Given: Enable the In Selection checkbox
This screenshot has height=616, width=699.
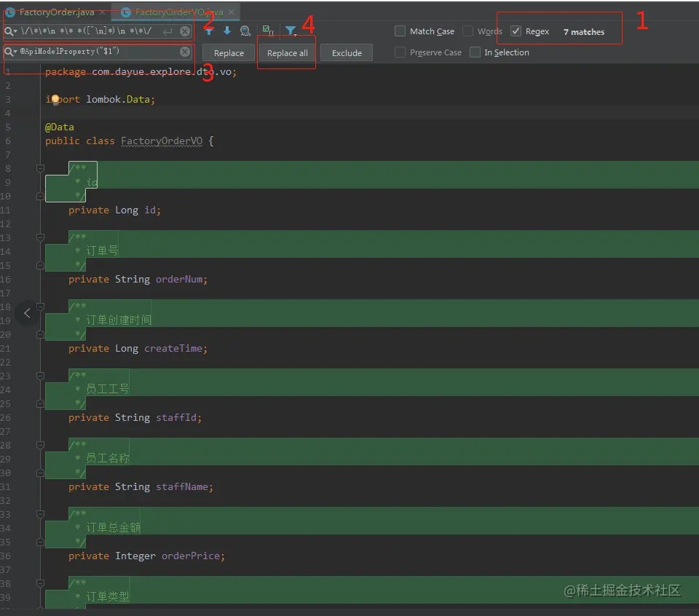Looking at the screenshot, I should [475, 52].
